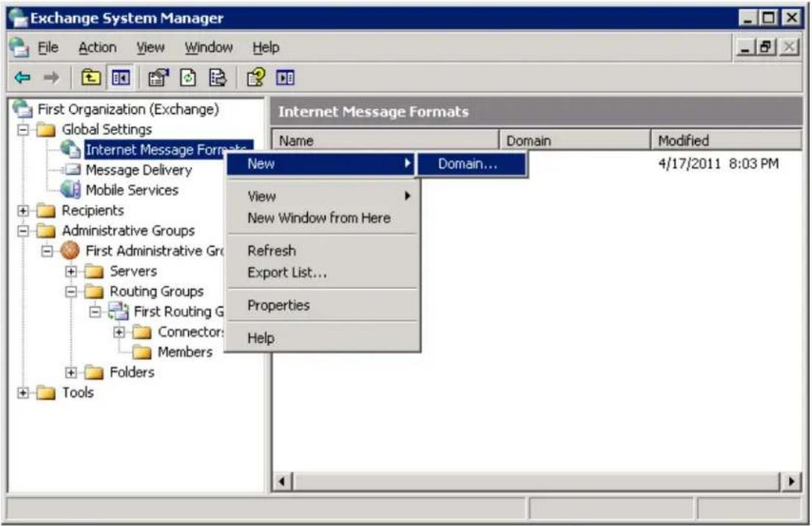Expand the Recipients tree node
Screen dimensions: 812x526
pos(23,210)
